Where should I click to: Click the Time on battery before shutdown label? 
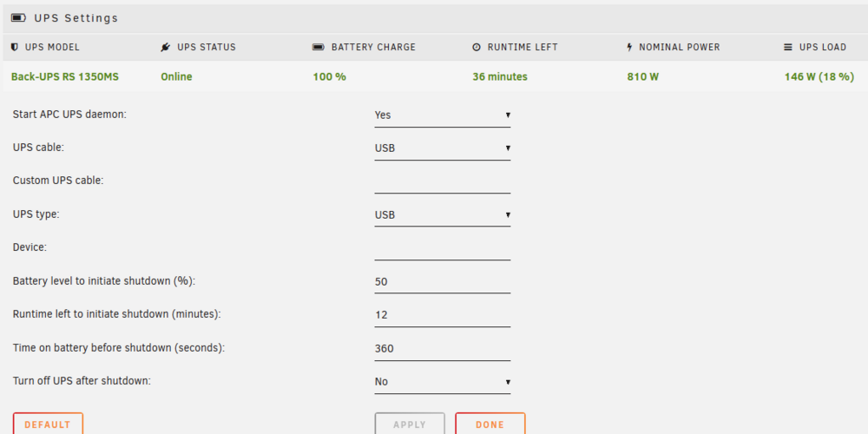click(119, 348)
